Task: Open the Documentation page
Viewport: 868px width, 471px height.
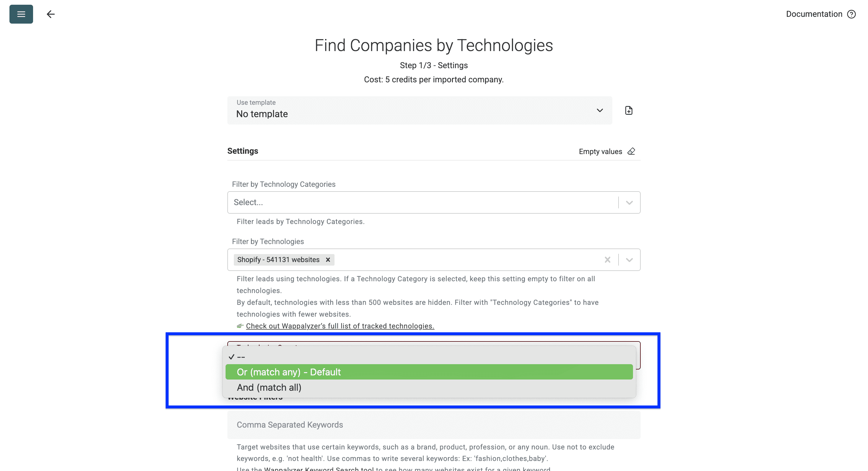Action: click(x=814, y=14)
